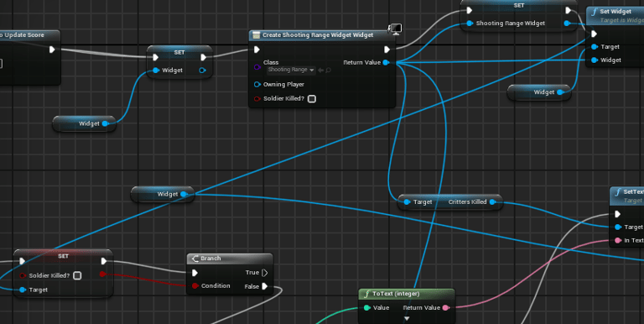Click Target pin on Set Widget function node

[x=595, y=47]
